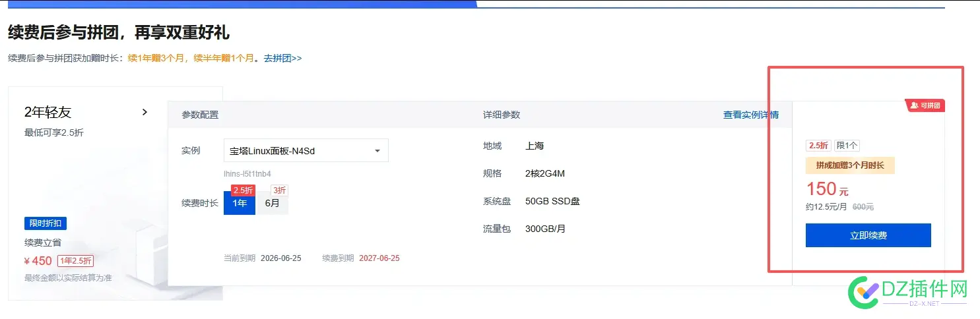Select the 6月 renewal duration
This screenshot has width=980, height=319.
(x=272, y=203)
